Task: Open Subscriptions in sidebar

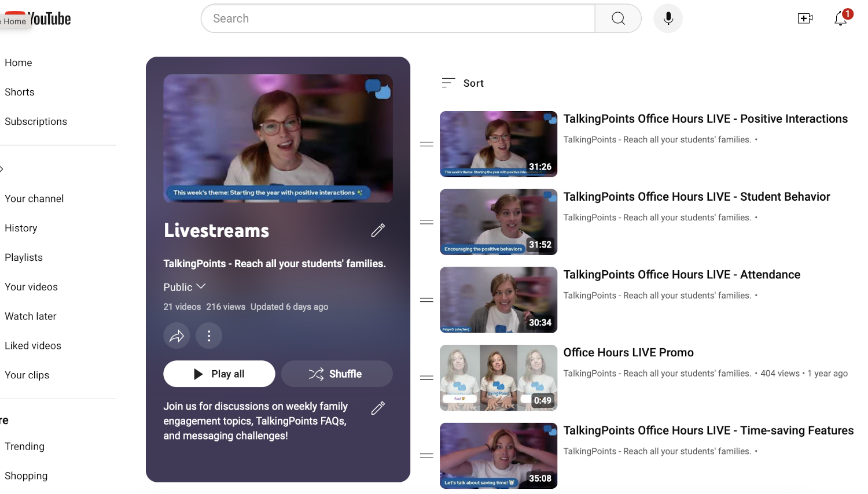Action: tap(36, 121)
